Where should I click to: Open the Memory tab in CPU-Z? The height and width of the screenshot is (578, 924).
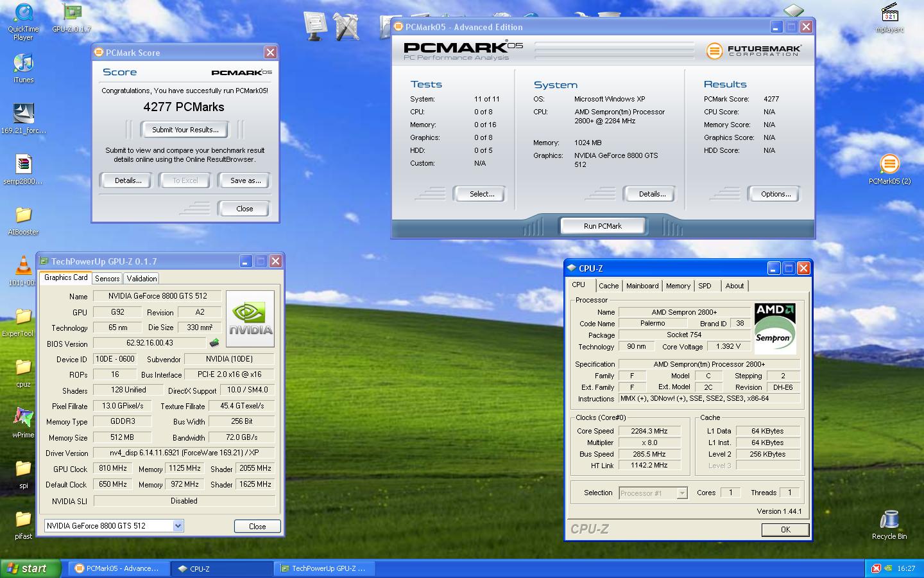pos(678,286)
